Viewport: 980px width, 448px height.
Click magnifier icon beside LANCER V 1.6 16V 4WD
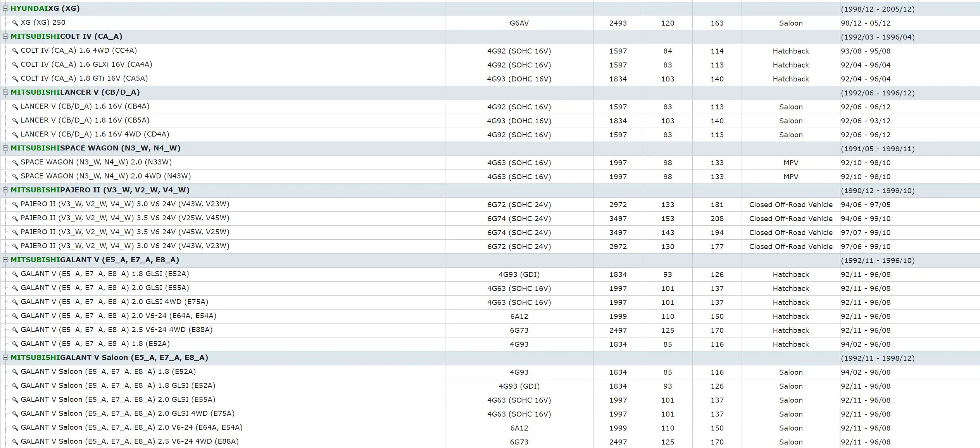15,135
